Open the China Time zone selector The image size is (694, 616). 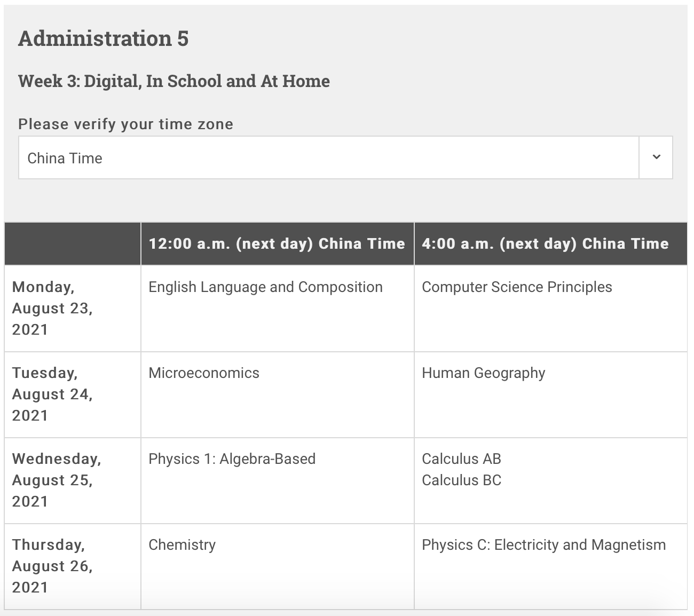pos(328,158)
